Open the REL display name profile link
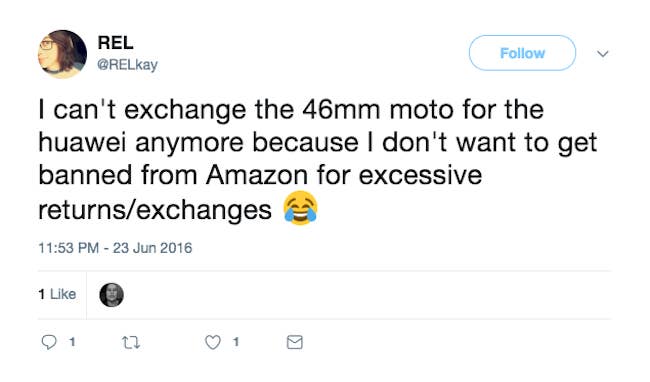Image resolution: width=650 pixels, height=382 pixels. coord(115,43)
